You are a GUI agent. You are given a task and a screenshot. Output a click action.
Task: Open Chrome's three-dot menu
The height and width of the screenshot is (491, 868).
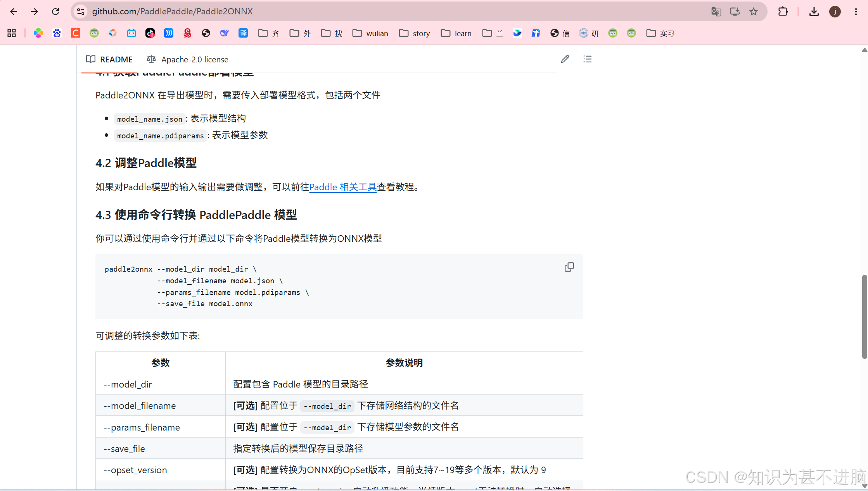point(856,12)
